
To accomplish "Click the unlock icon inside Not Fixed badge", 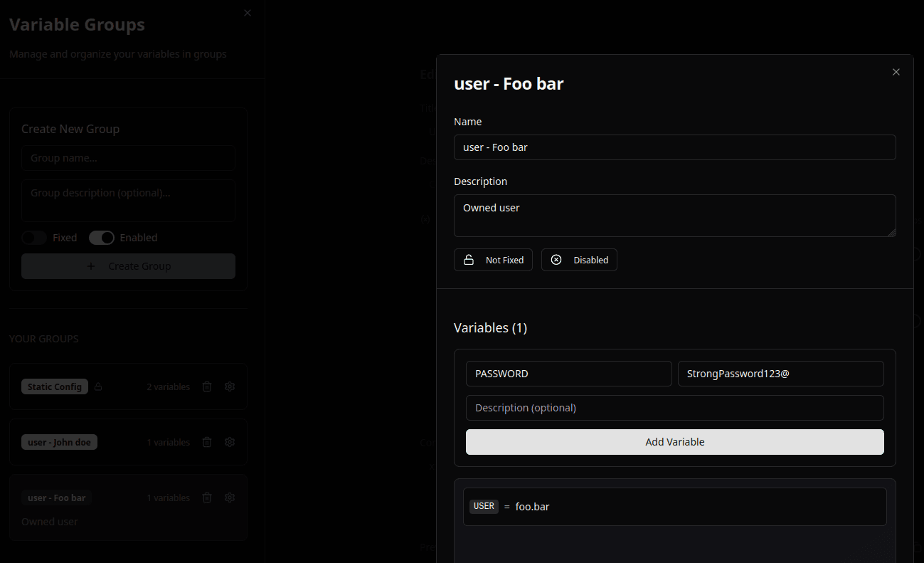I will 469,260.
